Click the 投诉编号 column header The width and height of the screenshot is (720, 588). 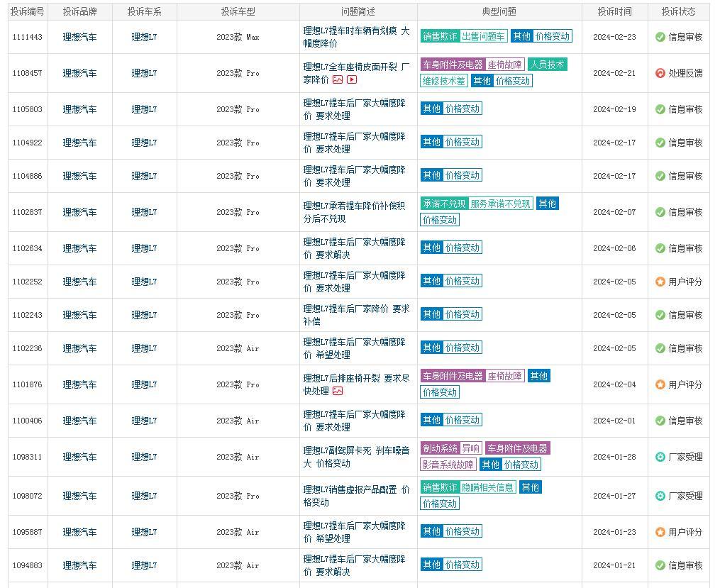28,11
